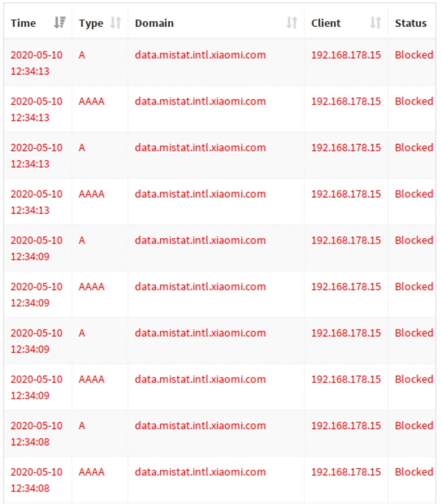Viewport: 441px width, 504px height.
Task: Click domain in first 12:34:09 AAAA row
Action: [200, 286]
